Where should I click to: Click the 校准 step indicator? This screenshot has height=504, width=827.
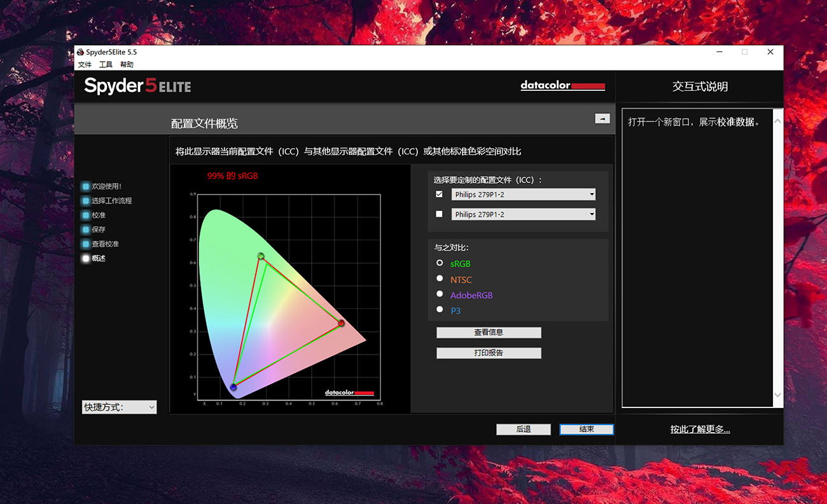click(86, 215)
